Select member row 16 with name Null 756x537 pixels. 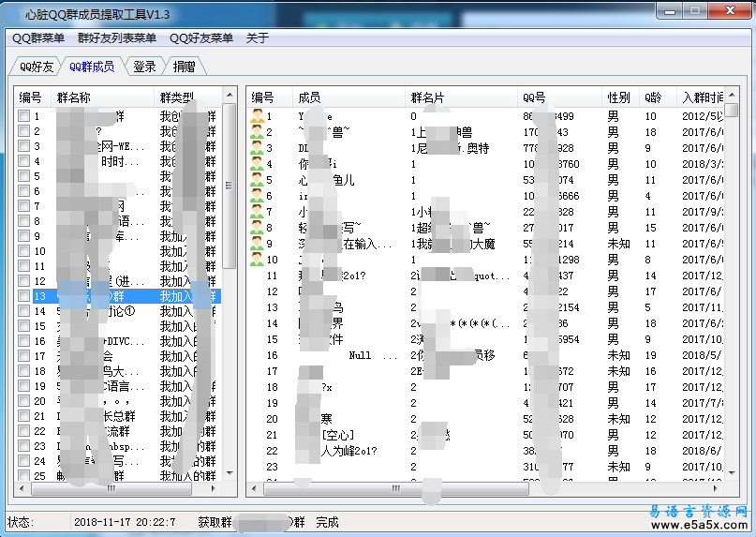486,355
